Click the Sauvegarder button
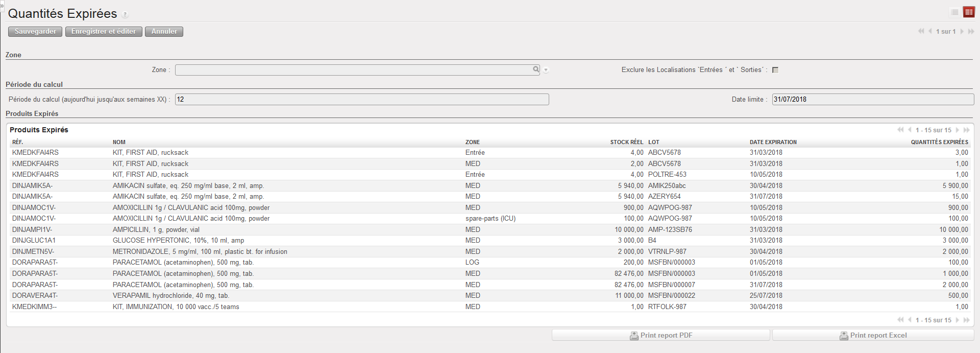This screenshot has height=353, width=980. 35,32
